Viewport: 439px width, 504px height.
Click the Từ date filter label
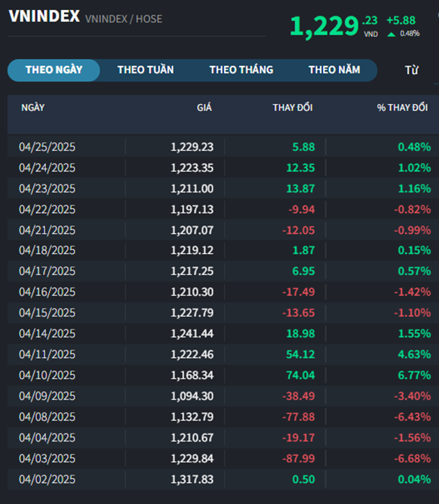pos(411,70)
